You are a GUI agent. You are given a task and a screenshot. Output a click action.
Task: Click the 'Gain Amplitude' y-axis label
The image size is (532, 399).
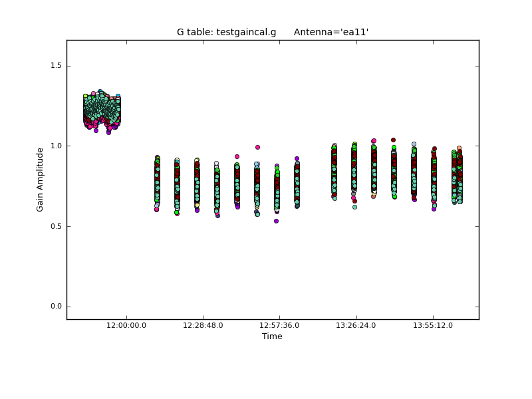coord(40,180)
